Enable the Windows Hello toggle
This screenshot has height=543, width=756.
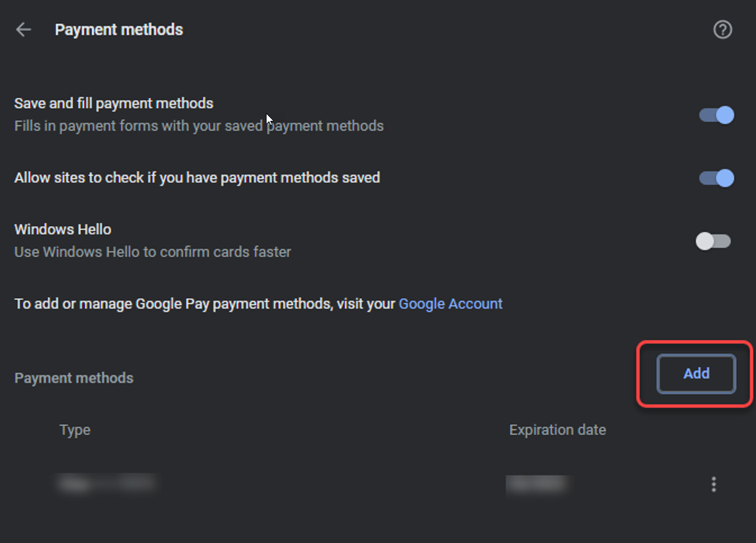(x=713, y=242)
